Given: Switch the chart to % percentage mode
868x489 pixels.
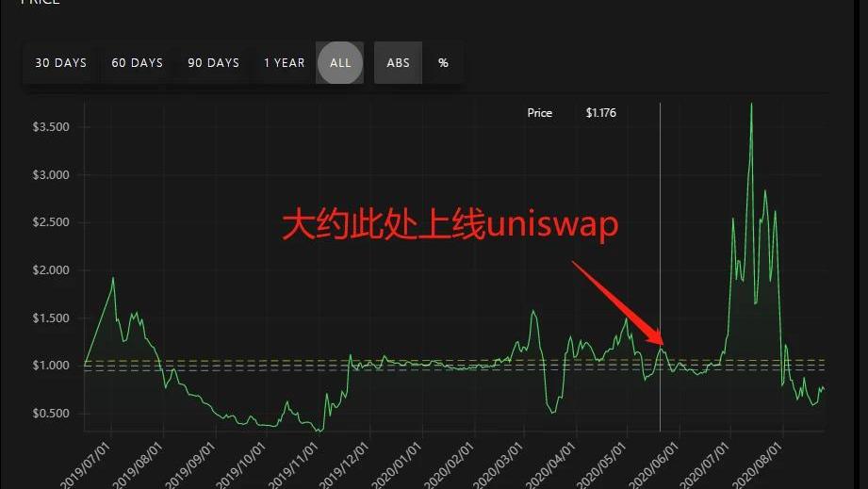Looking at the screenshot, I should click(x=443, y=63).
